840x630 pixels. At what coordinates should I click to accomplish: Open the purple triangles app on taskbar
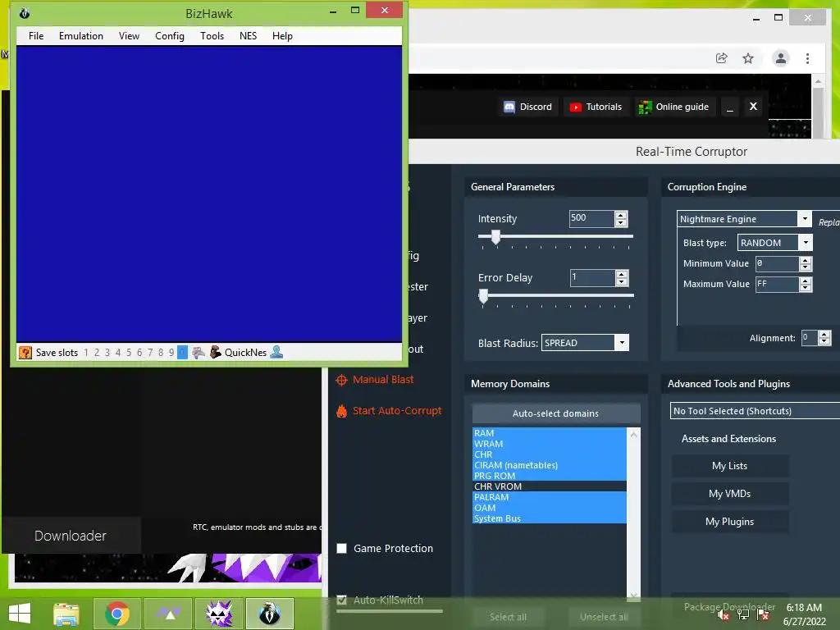click(168, 614)
